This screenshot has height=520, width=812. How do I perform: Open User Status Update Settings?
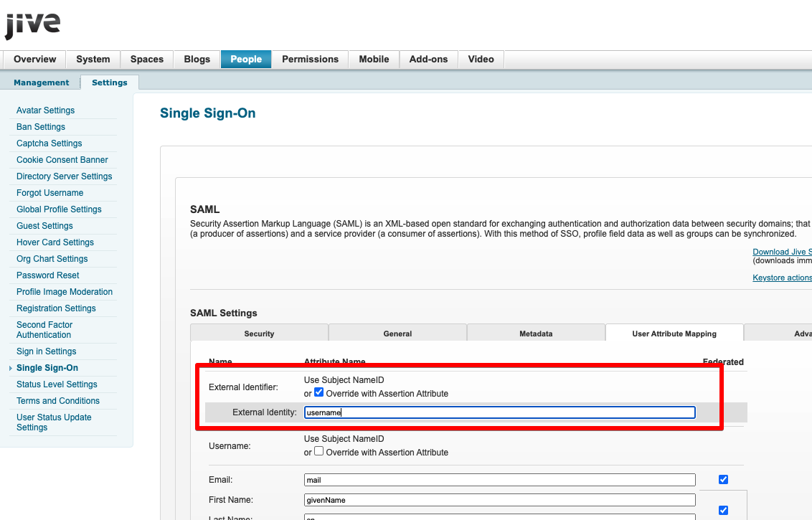[x=54, y=423]
